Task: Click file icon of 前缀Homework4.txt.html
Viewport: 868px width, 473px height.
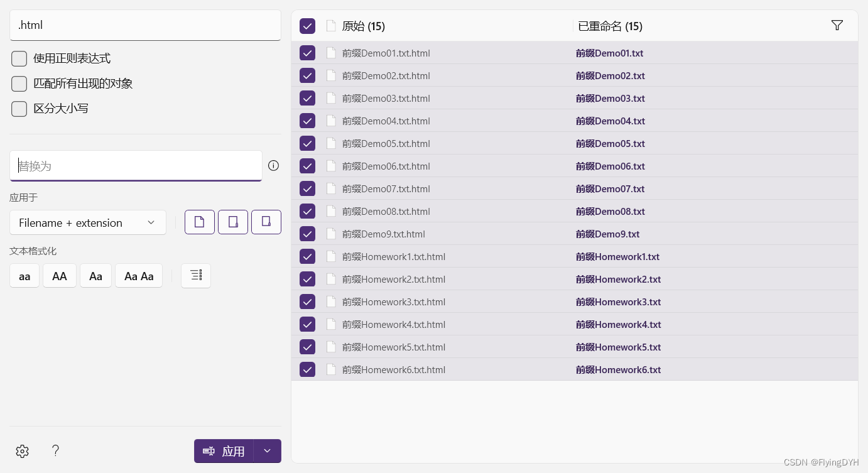Action: pos(331,325)
